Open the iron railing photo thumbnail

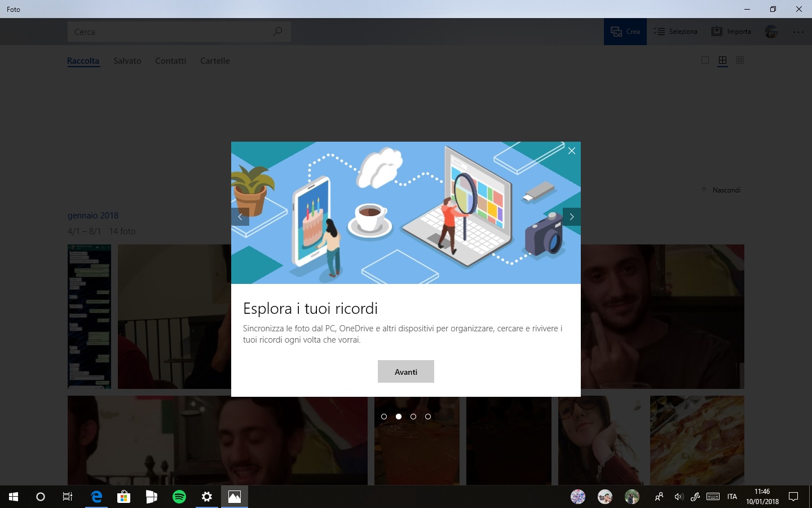[x=174, y=317]
